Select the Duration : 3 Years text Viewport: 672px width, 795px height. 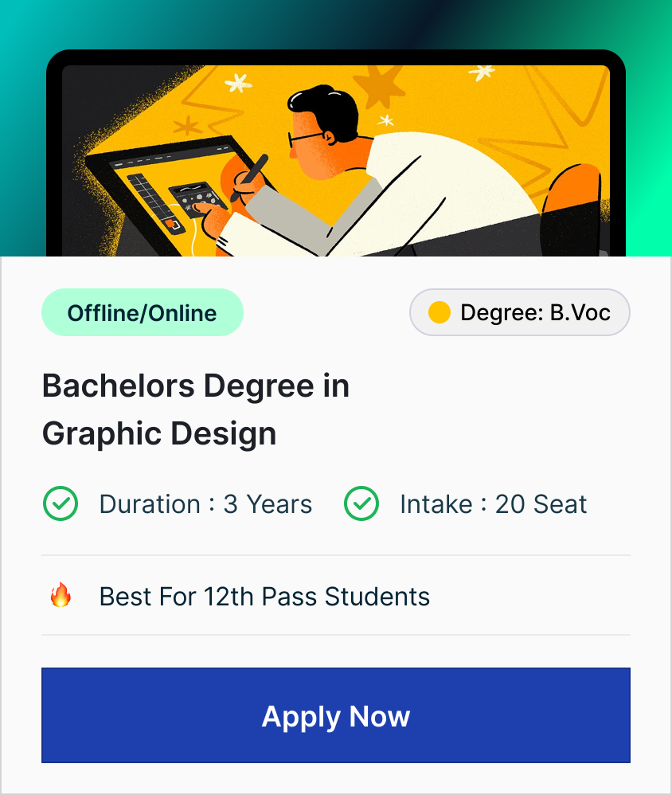(x=205, y=504)
